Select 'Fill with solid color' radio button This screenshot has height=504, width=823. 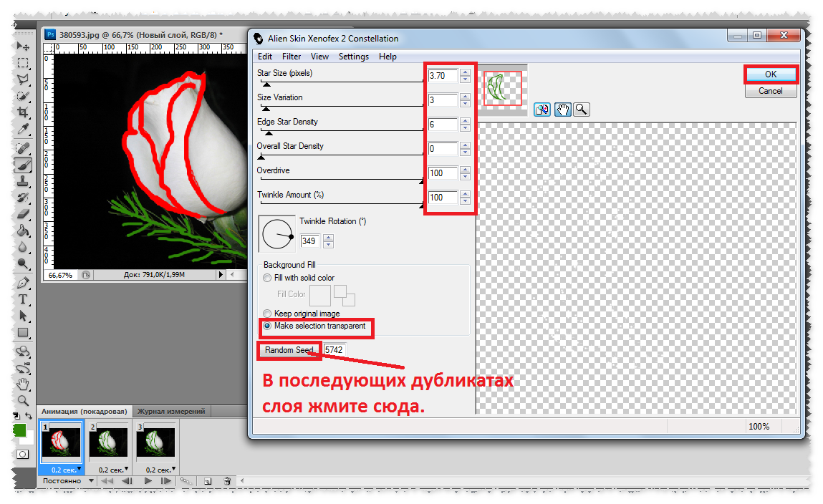pos(267,278)
